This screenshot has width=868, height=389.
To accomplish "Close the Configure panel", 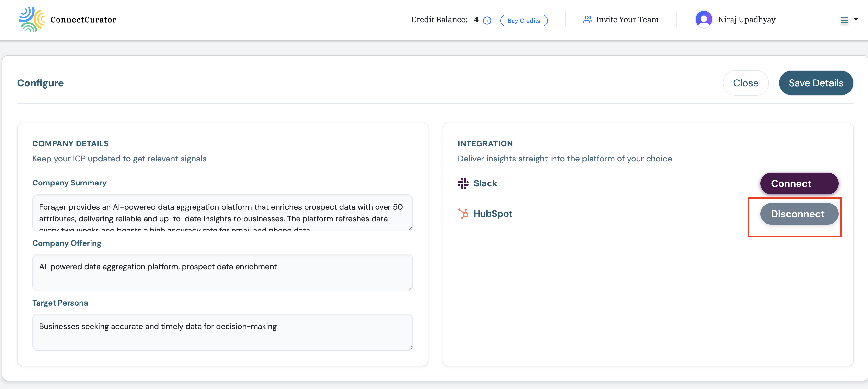I will (x=746, y=83).
